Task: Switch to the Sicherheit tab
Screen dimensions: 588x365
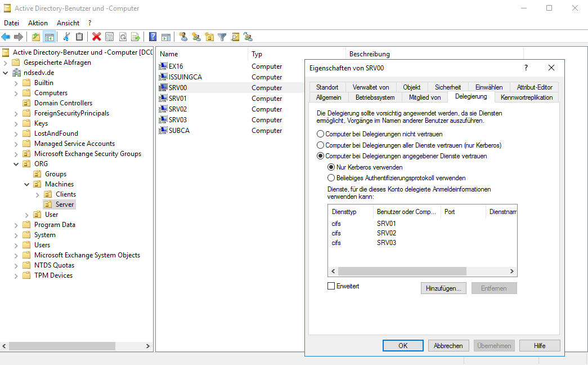Action: (448, 87)
